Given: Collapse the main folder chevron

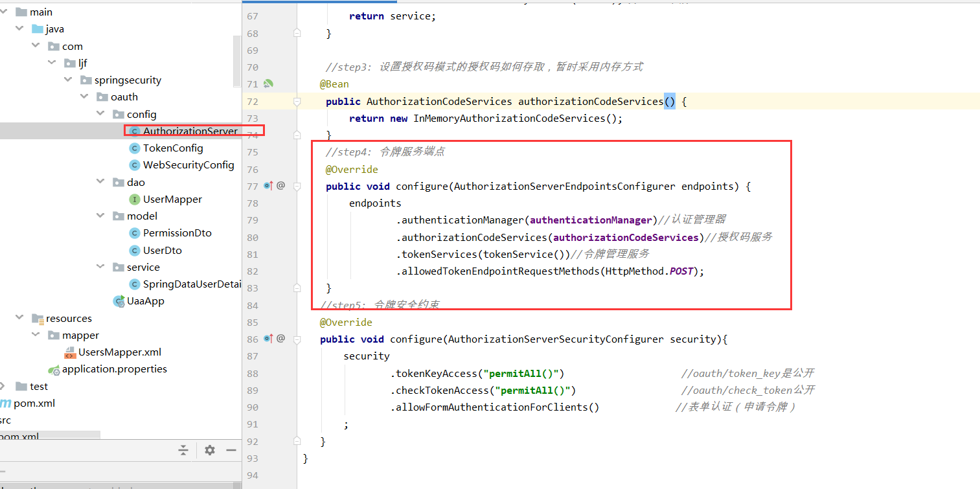Looking at the screenshot, I should coord(3,12).
